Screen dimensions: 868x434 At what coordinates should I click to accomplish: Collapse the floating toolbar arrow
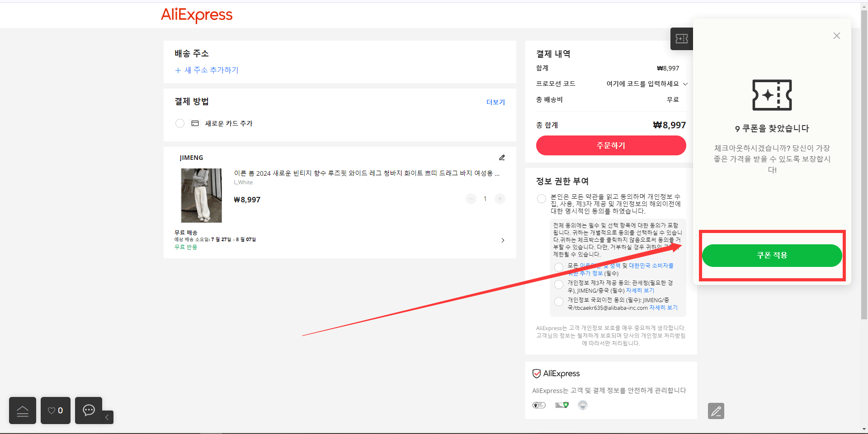click(107, 417)
